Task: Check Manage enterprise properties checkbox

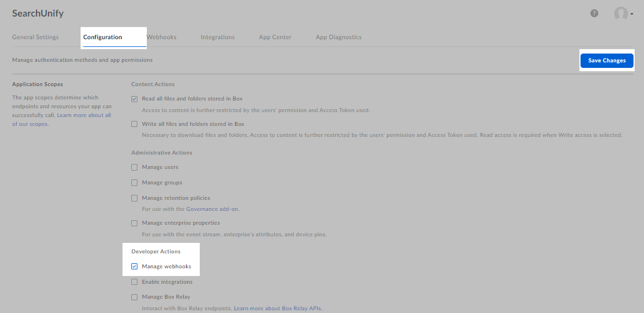Action: [135, 223]
